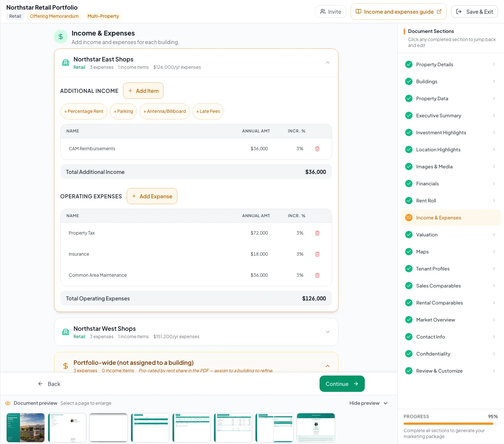Click the green check icon for Market Overview
This screenshot has height=444, width=504.
coord(409,320)
